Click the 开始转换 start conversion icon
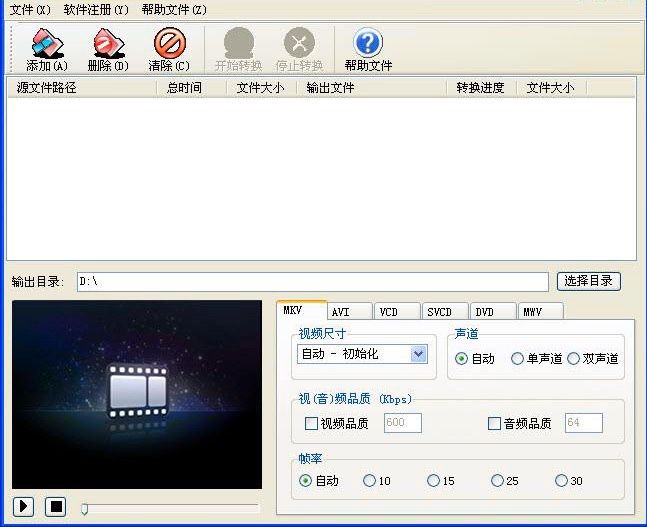 point(238,43)
